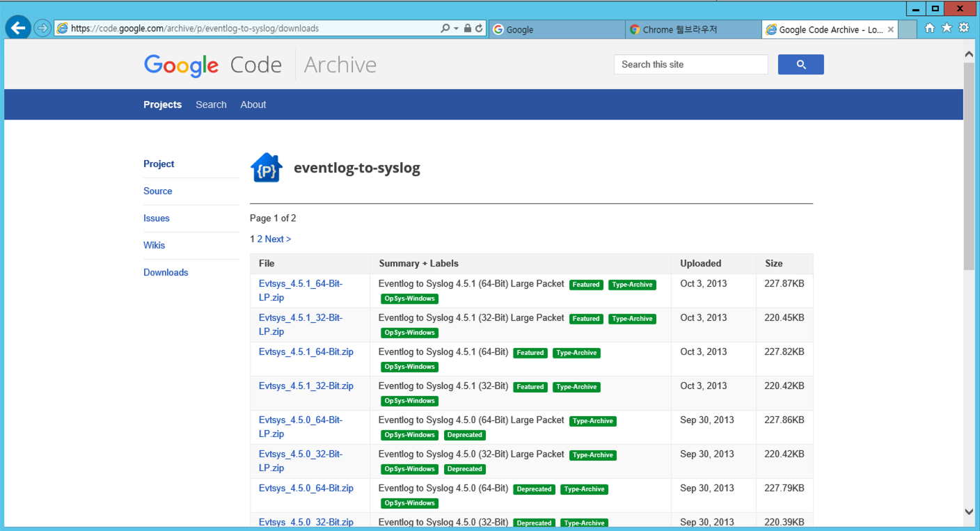Click the eventlog-to-syslog project house icon

pos(266,168)
